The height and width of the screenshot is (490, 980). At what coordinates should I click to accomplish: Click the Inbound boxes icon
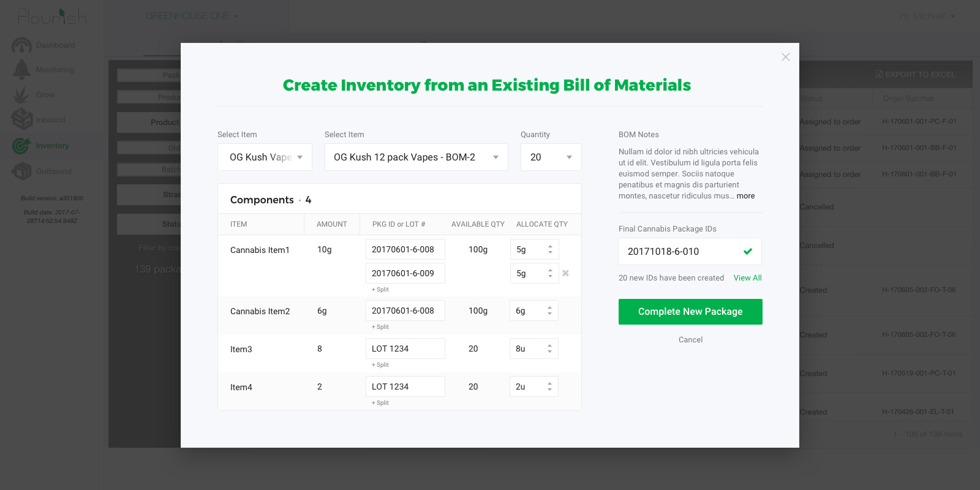22,119
